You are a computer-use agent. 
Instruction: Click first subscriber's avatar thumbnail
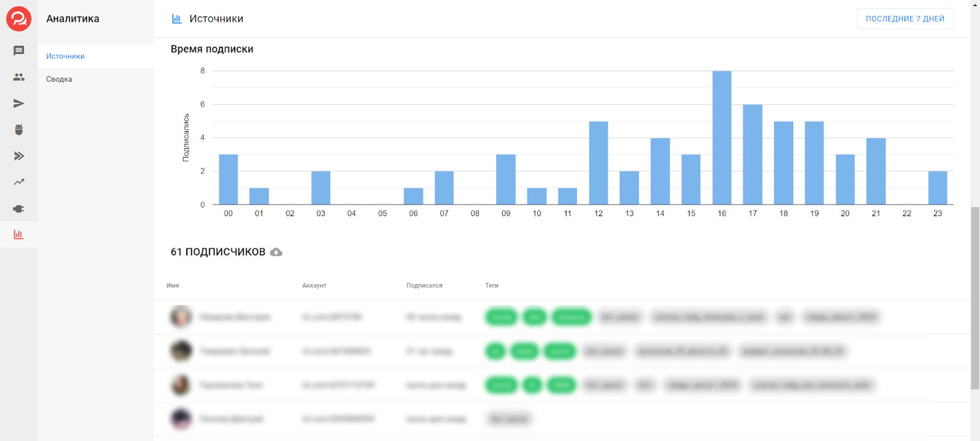click(181, 317)
